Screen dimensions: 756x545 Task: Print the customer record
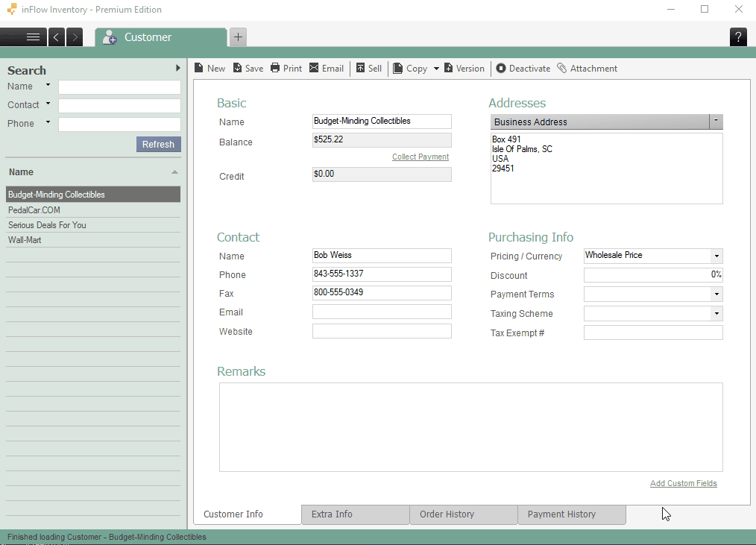click(x=286, y=69)
